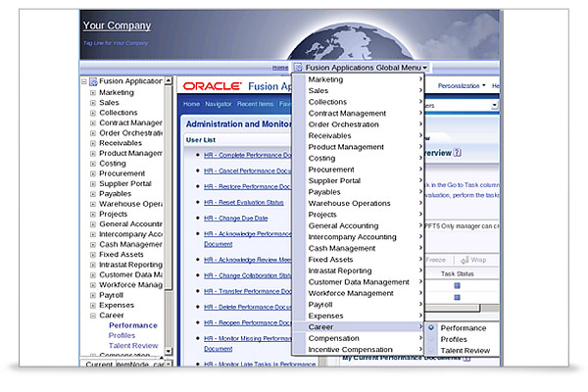Open the Procurement menu entry
The width and height of the screenshot is (588, 392).
(x=358, y=170)
